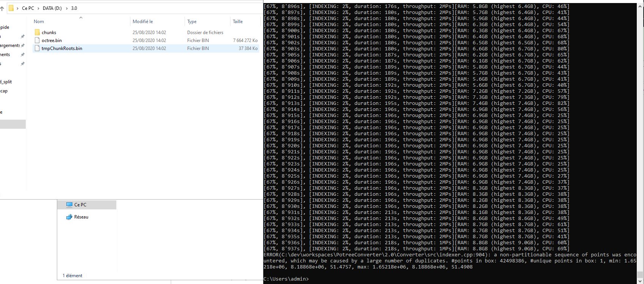
Task: Click the up arrow navigation icon
Action: 2,8
